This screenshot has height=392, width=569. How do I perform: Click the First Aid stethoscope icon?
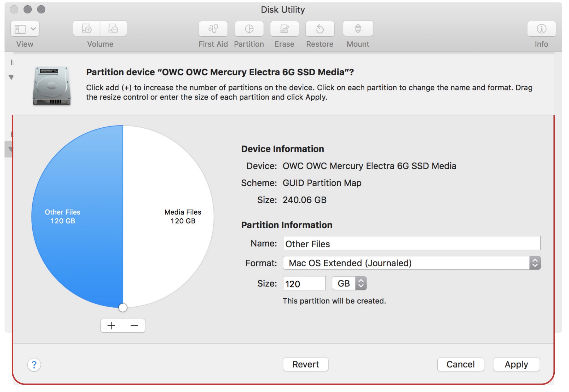[x=213, y=29]
